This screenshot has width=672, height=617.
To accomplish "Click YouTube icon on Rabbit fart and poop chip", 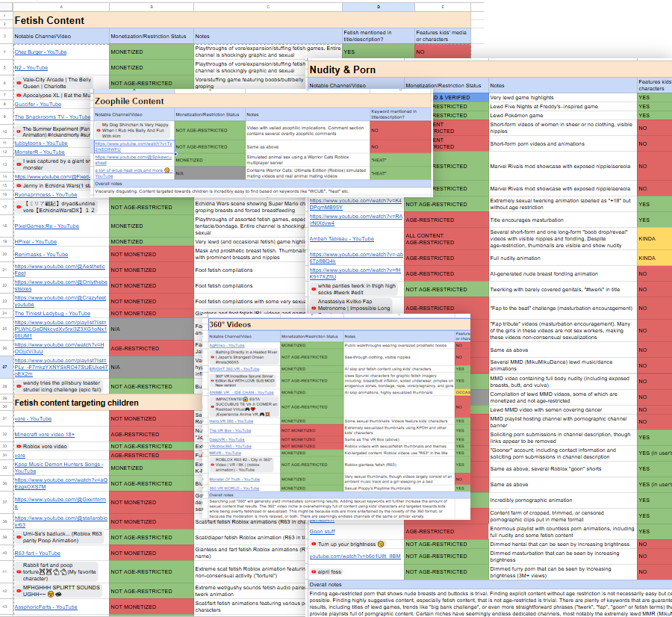I will click(x=19, y=571).
